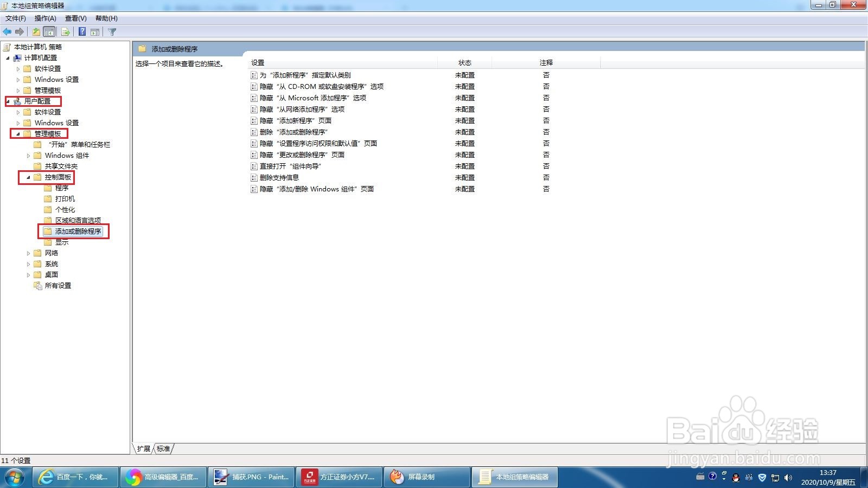Select 本地计算机 策略 root node
The height and width of the screenshot is (488, 868).
coord(38,47)
